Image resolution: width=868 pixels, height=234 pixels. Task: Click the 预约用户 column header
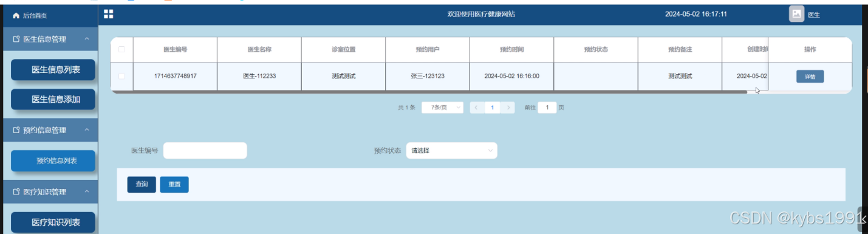428,50
